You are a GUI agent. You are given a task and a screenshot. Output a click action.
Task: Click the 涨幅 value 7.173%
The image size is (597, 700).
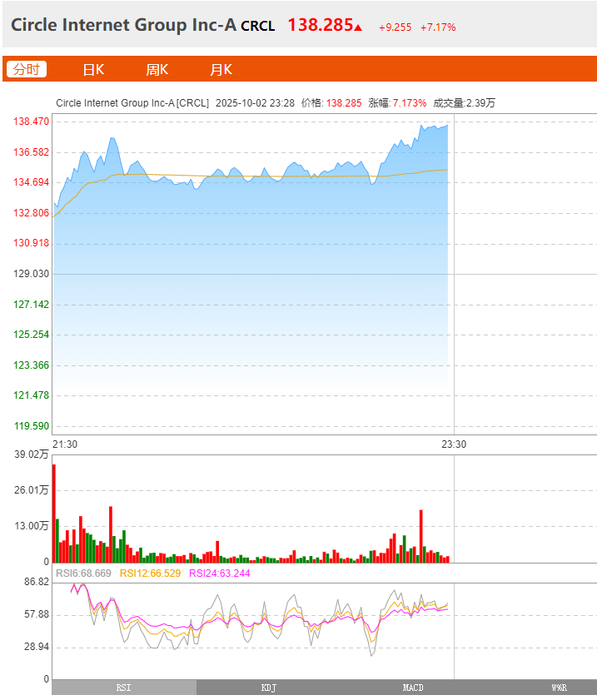point(410,103)
